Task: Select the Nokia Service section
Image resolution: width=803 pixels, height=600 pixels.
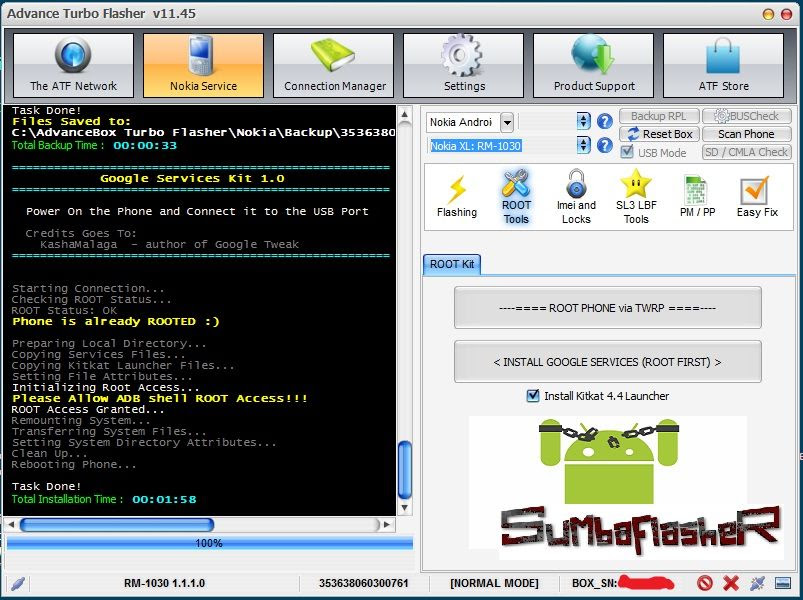Action: point(203,66)
